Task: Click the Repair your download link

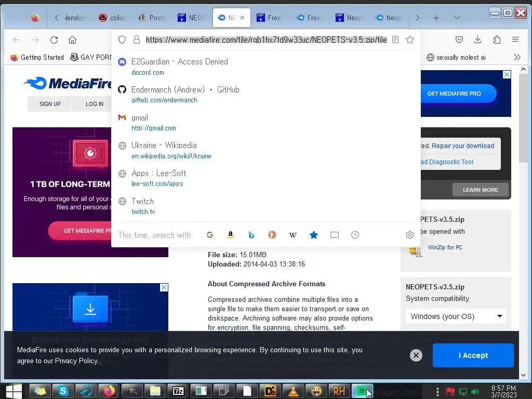Action: coord(463,146)
